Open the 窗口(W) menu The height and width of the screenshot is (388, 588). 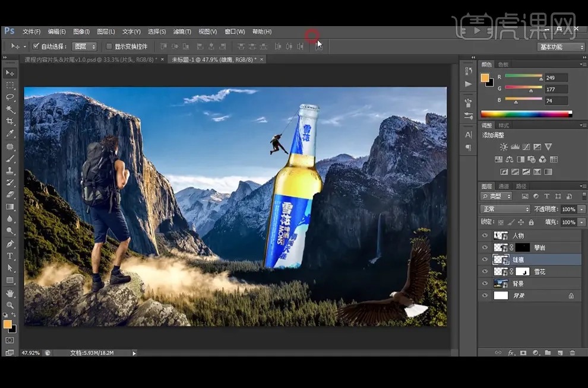point(235,31)
